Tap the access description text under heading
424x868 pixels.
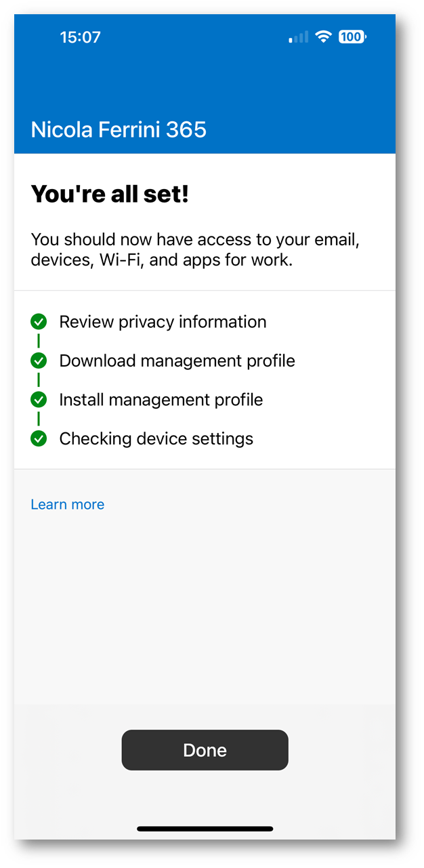click(195, 249)
